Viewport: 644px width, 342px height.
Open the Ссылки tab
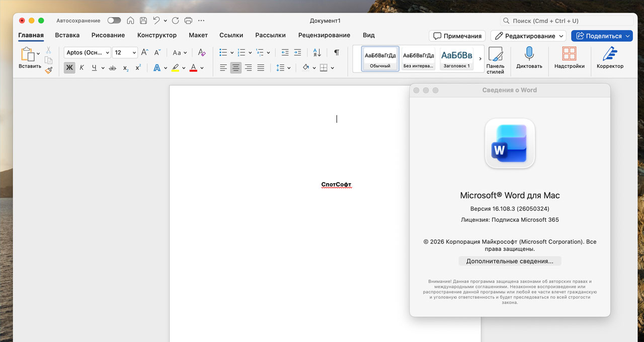coord(231,35)
